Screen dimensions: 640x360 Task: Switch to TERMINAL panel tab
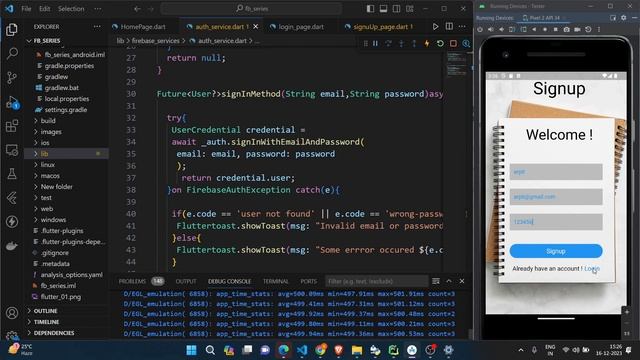tap(276, 281)
